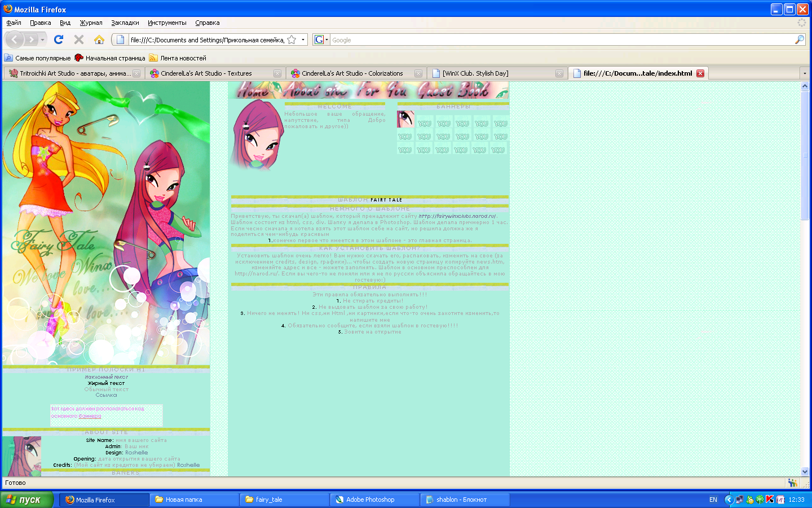Image resolution: width=812 pixels, height=508 pixels.
Task: Open the address bar URL history dropdown
Action: (303, 40)
